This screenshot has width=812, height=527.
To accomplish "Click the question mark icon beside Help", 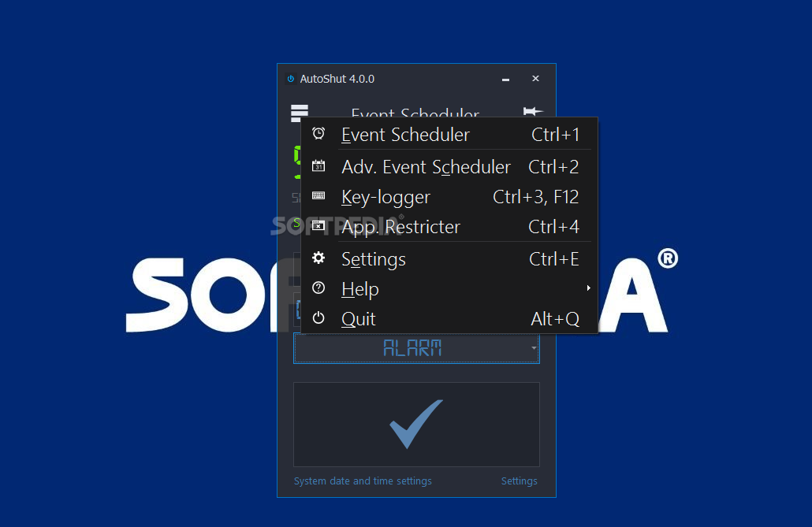I will click(x=318, y=288).
